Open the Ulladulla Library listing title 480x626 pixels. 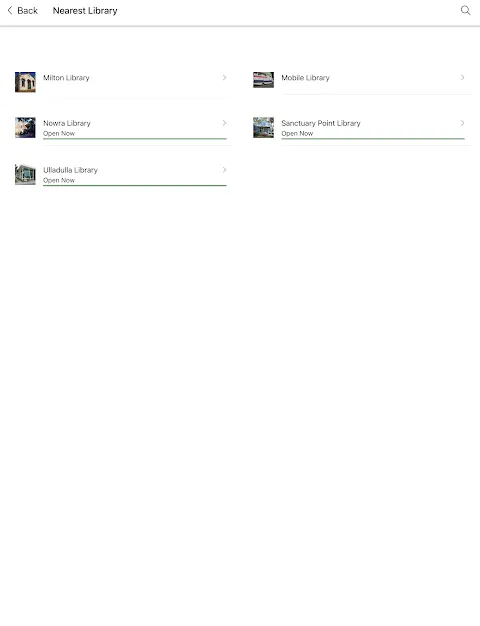point(70,170)
